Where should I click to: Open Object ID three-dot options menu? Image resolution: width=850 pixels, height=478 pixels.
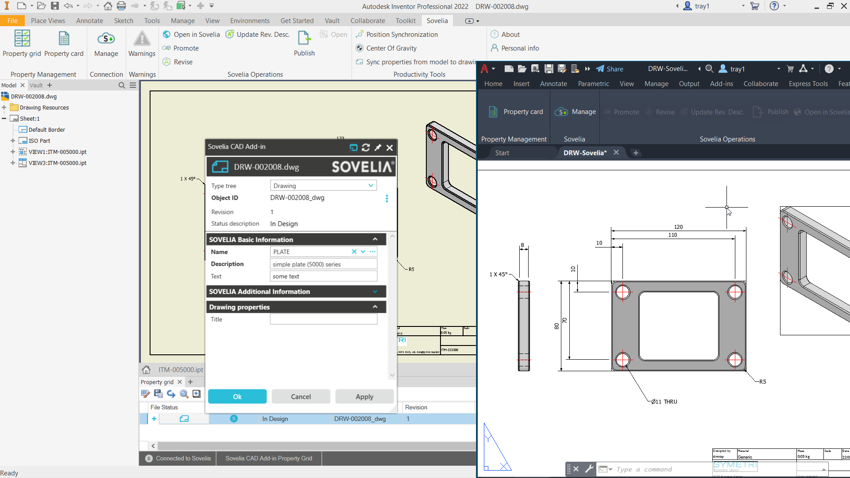387,199
